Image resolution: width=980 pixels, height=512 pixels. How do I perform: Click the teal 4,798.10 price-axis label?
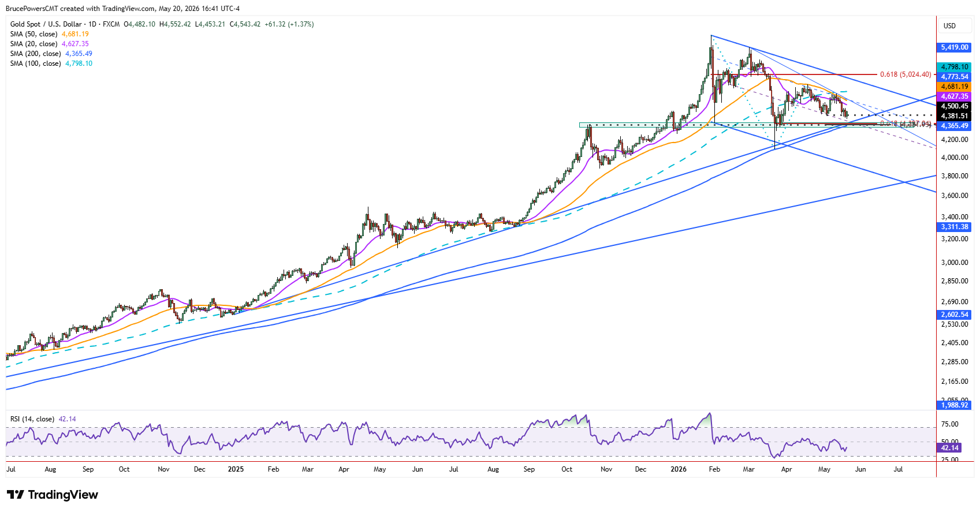[x=954, y=67]
